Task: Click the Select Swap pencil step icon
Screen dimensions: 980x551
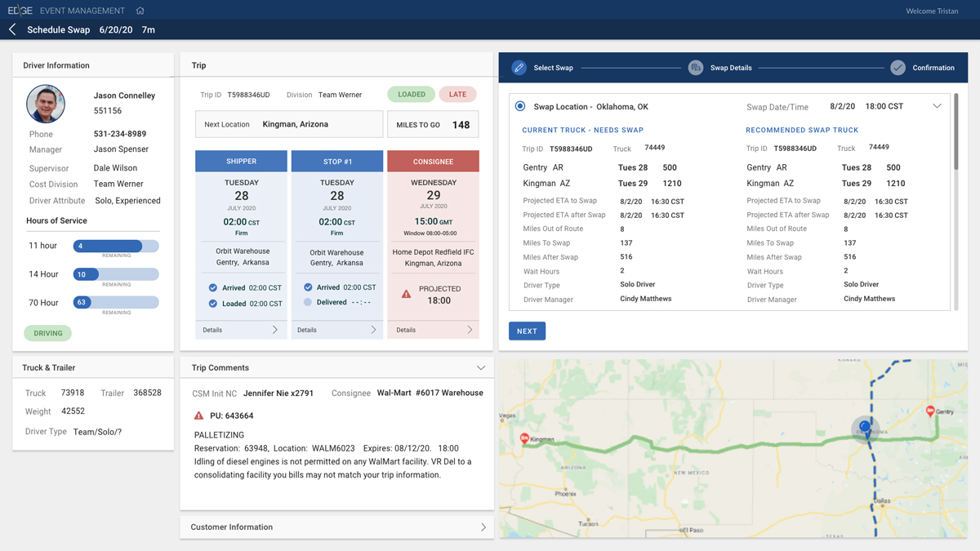Action: click(519, 68)
